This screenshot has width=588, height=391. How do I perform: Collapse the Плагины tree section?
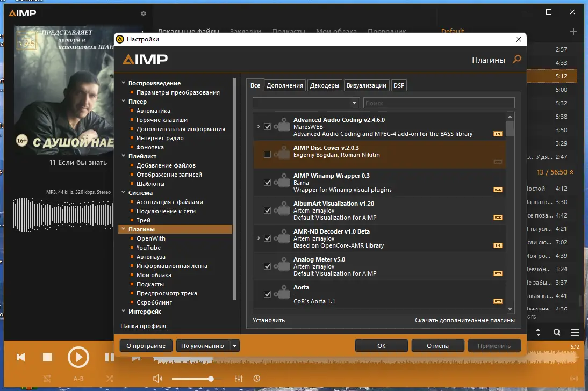124,229
